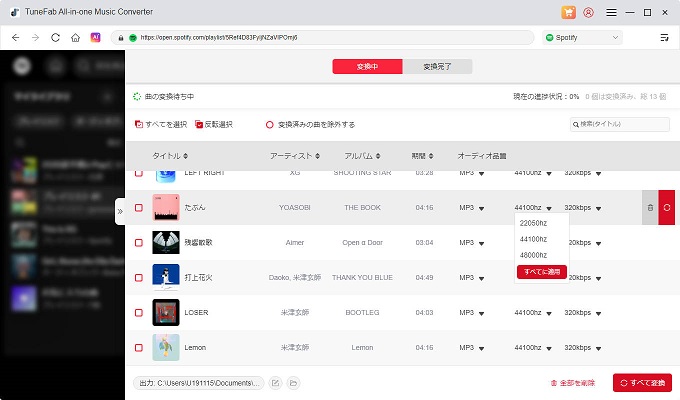680x400 pixels.
Task: Open the shopping cart icon
Action: pos(568,13)
